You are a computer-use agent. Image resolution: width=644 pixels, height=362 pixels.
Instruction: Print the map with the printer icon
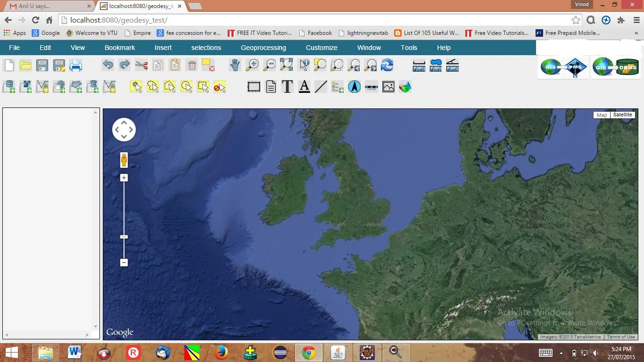coord(76,65)
